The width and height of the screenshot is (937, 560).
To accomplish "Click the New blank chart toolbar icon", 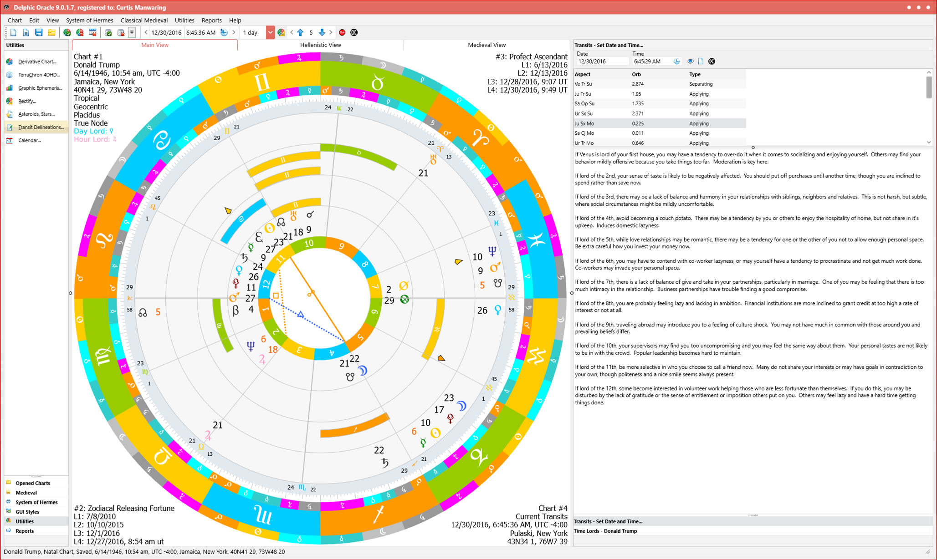I will [13, 33].
